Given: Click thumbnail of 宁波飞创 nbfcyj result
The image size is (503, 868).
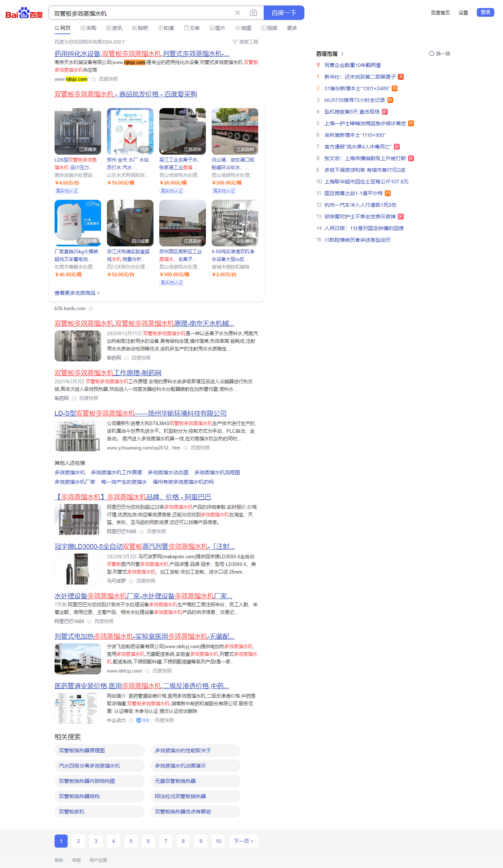Looking at the screenshot, I should pos(78,659).
